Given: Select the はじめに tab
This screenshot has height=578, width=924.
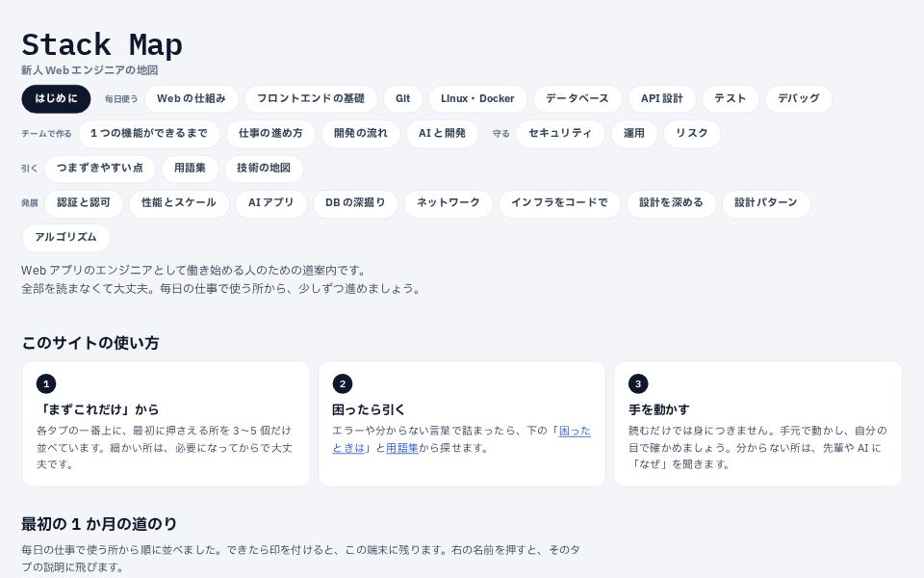Looking at the screenshot, I should click(56, 98).
